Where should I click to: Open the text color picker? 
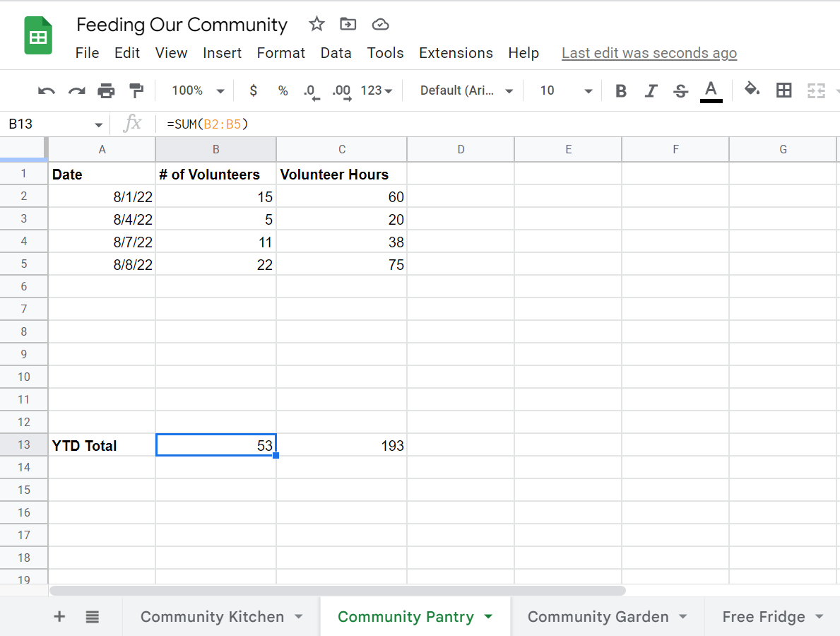711,90
